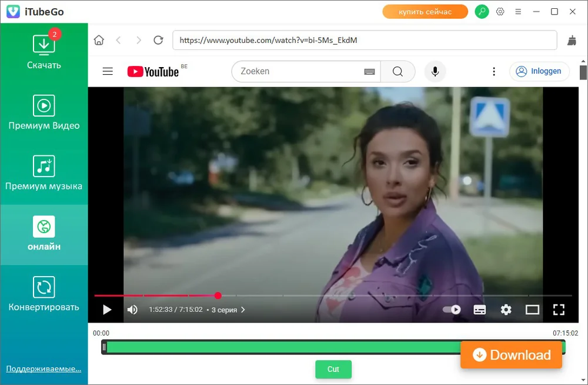
Task: Switch to the Скачать tab
Action: click(44, 52)
